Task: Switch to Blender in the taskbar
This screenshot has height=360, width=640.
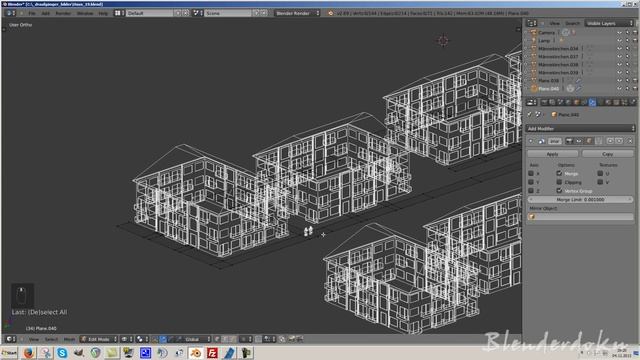Action: [196, 353]
